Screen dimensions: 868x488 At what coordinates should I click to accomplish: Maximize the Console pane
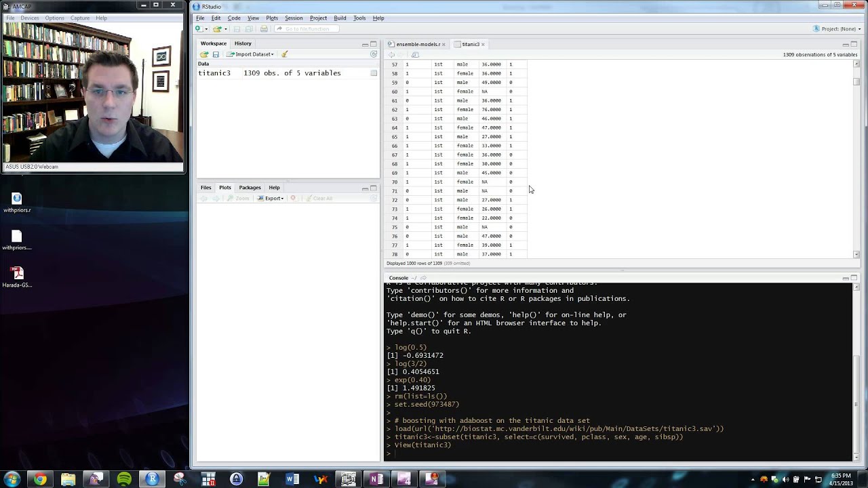tap(854, 278)
